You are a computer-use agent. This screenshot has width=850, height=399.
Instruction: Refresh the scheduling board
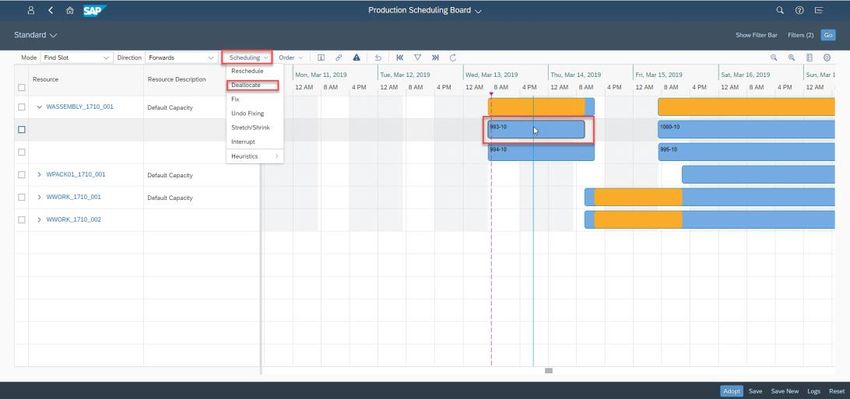(453, 57)
